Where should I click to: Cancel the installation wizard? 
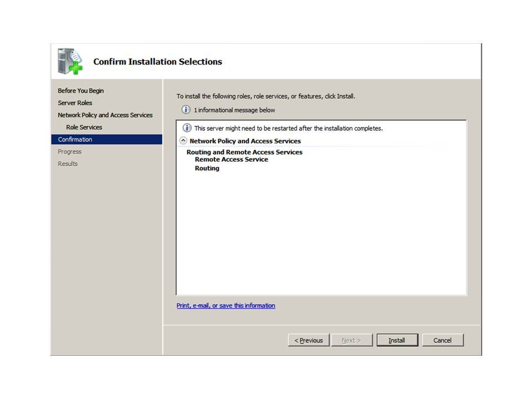pos(442,340)
